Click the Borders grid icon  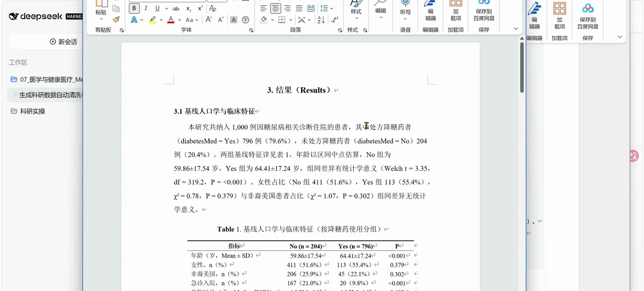tap(282, 20)
